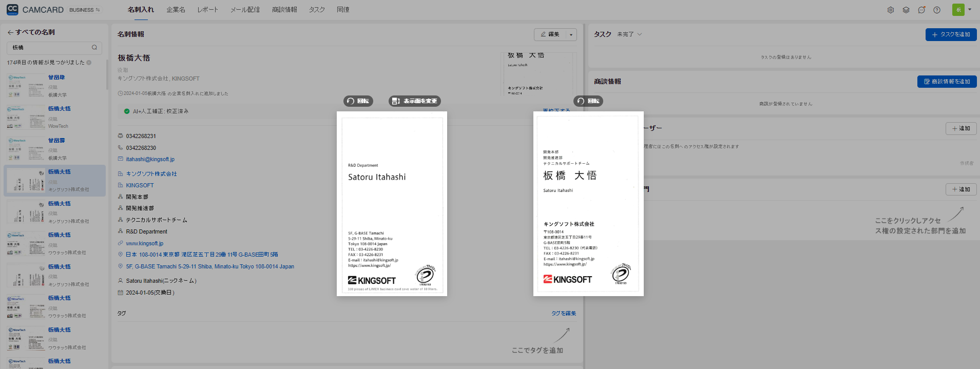Viewport: 980px width, 369px height.
Task: Open settings with the gear icon
Action: tap(891, 10)
